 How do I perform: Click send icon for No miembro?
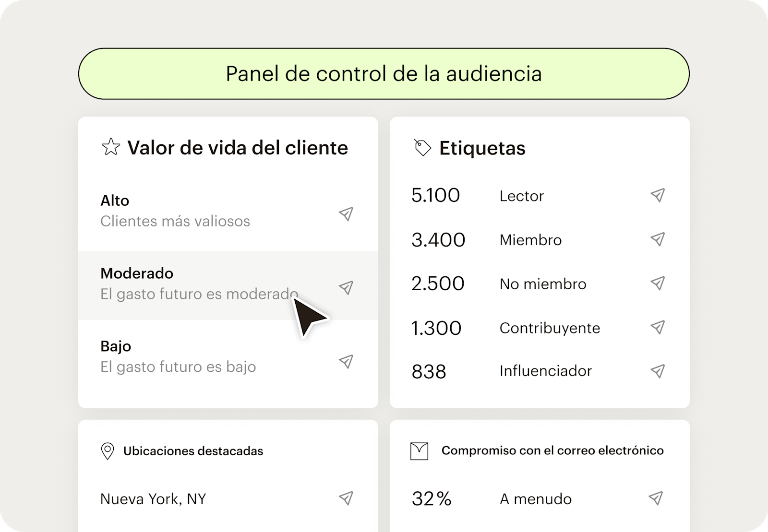click(657, 283)
